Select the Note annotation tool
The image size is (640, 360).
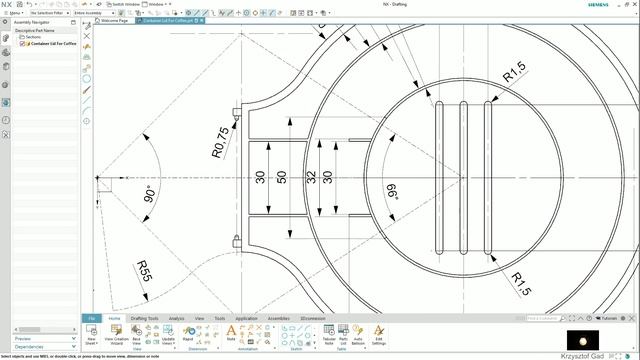tap(231, 333)
